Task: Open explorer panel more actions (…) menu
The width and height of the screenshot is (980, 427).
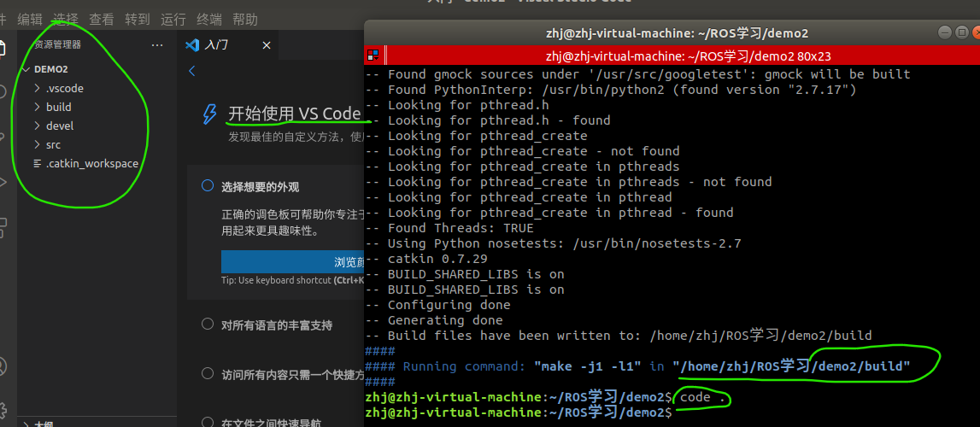Action: tap(157, 45)
